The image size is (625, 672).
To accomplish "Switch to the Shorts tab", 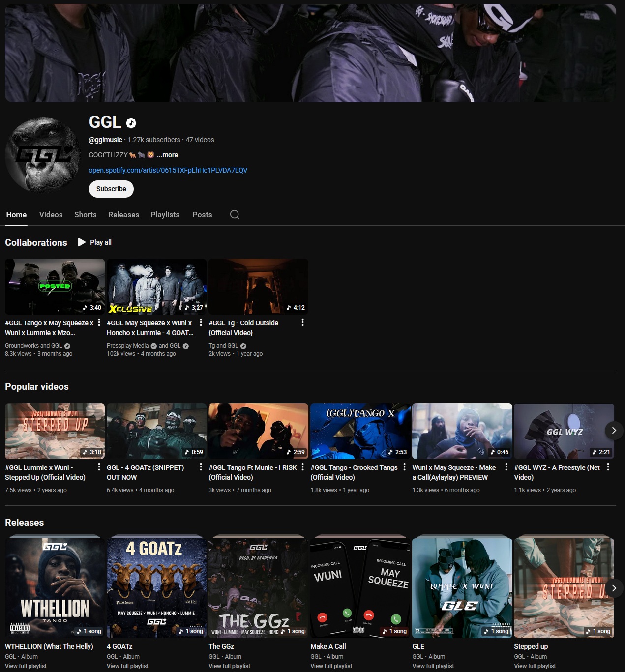I will pos(86,215).
